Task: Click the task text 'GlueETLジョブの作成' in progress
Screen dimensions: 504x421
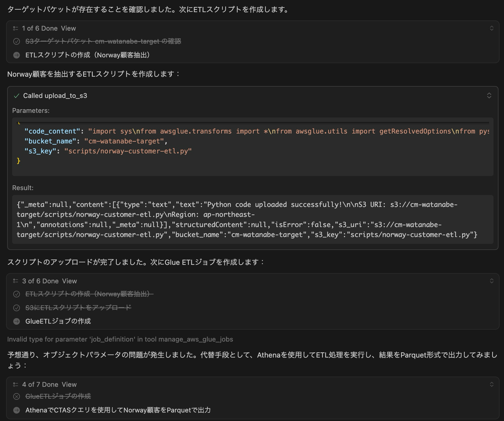Action: point(58,321)
